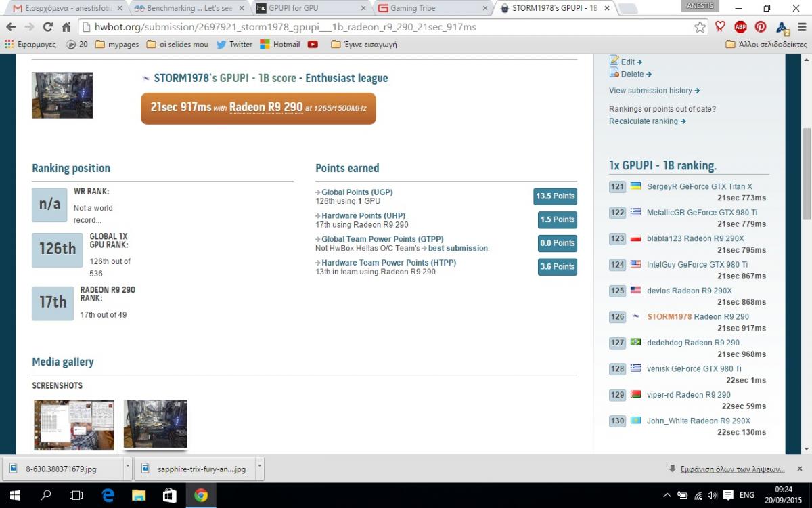This screenshot has width=812, height=508.
Task: Open the Hardware Team Power Points (HTPP) link
Action: point(388,263)
